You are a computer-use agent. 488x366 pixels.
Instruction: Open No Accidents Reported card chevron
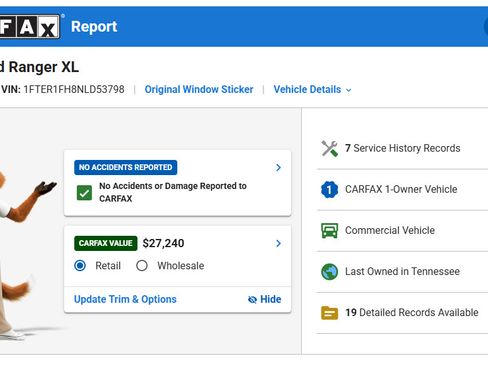[x=278, y=167]
